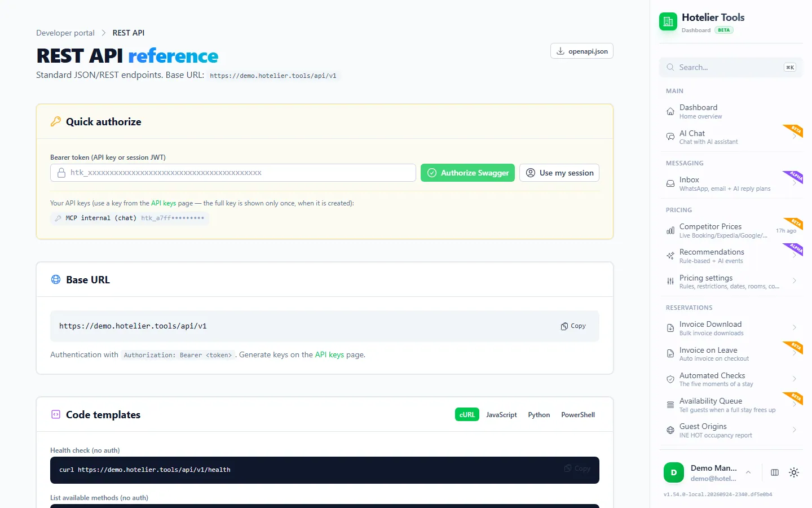Click the lock icon in bearer token field
The height and width of the screenshot is (508, 812).
(x=61, y=173)
